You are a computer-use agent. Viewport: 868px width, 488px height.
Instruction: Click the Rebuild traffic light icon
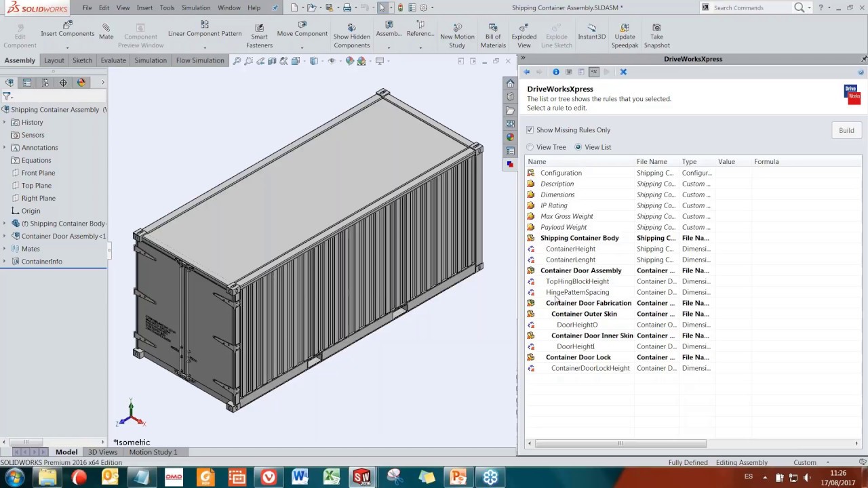400,7
